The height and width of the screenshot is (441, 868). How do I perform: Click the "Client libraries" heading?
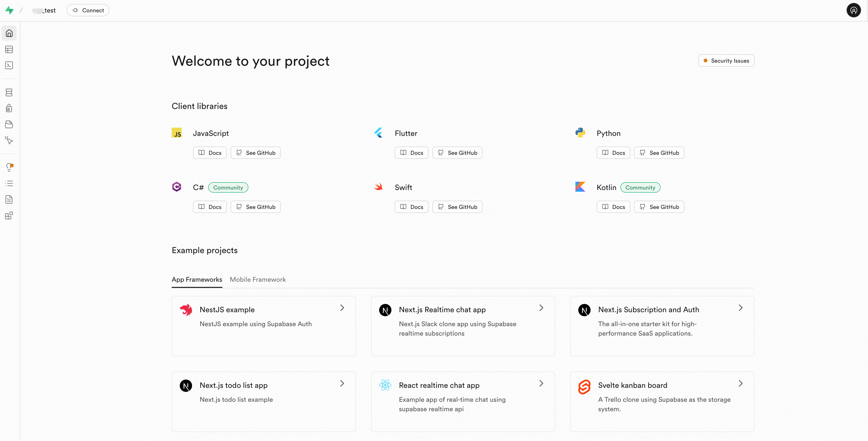pos(199,106)
